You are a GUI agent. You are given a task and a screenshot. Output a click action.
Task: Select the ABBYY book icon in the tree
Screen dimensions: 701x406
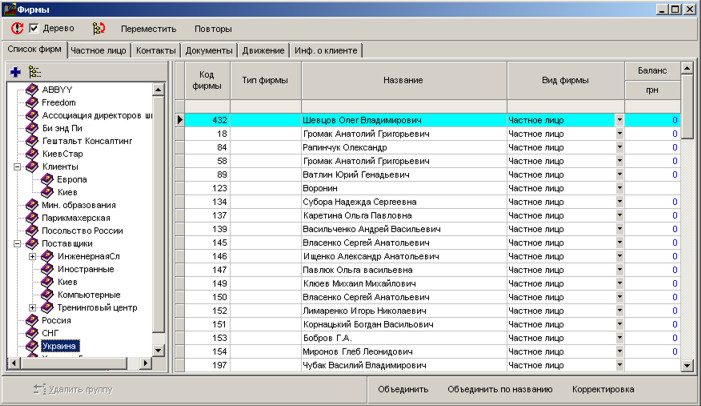point(31,88)
